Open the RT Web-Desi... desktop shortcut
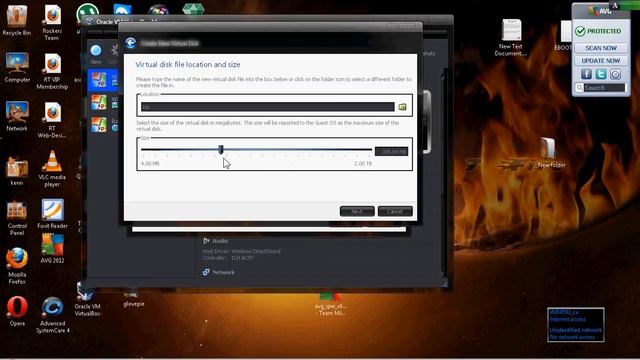640x360 pixels. (x=52, y=120)
